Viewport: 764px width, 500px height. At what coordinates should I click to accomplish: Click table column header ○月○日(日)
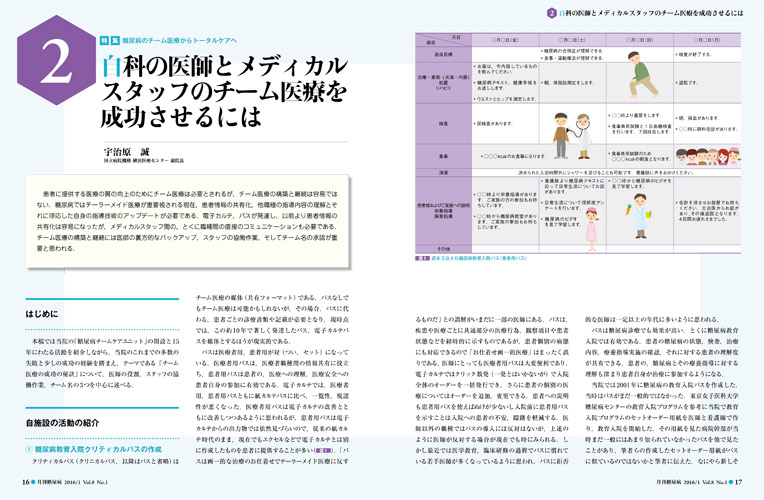(x=640, y=40)
